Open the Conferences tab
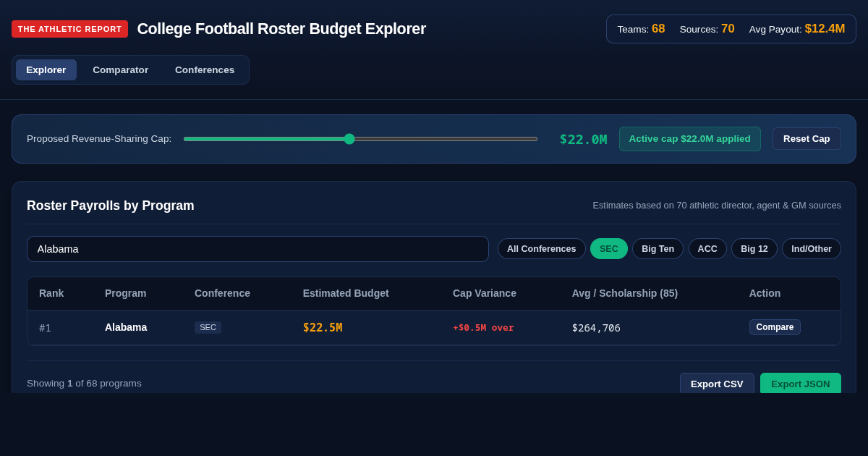This screenshot has width=868, height=456. tap(205, 69)
